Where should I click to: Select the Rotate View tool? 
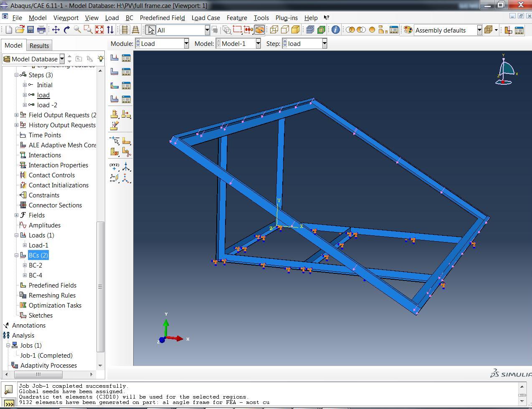coord(66,30)
